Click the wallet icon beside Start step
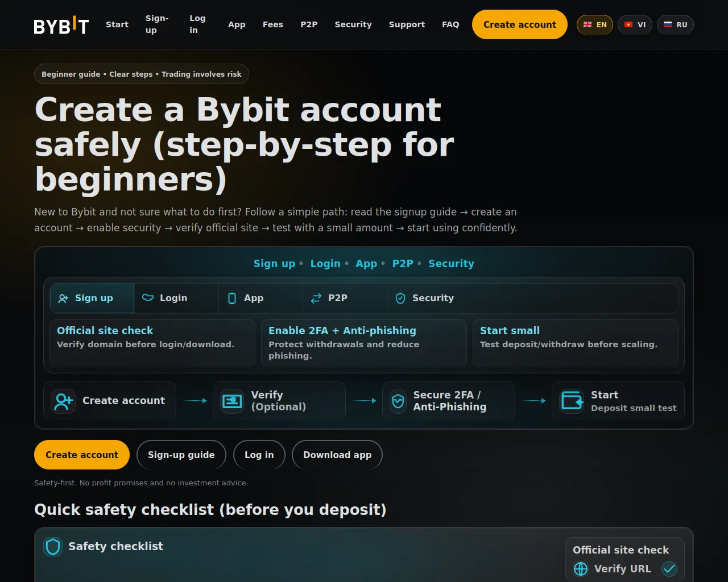This screenshot has width=728, height=582. tap(572, 401)
